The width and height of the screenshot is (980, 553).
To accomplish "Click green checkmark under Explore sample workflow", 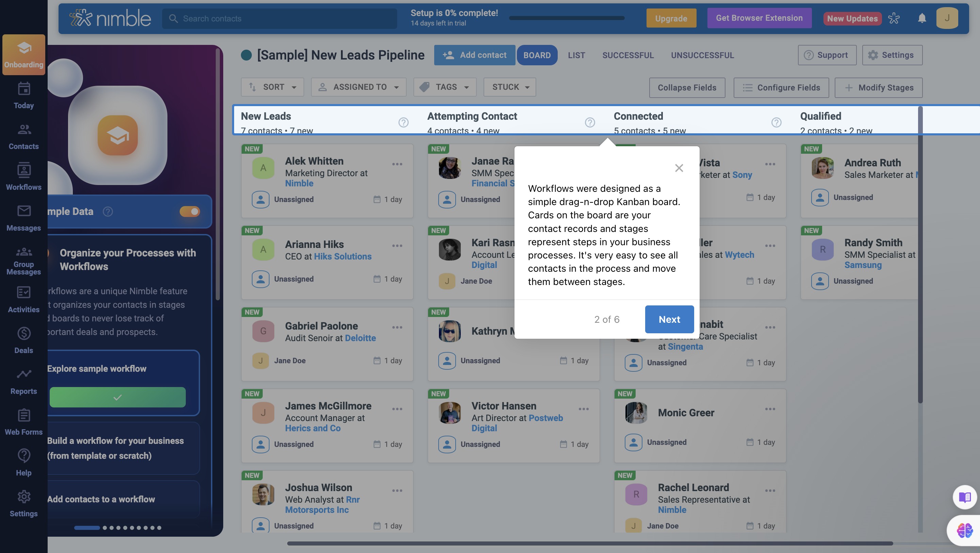I will click(x=117, y=397).
